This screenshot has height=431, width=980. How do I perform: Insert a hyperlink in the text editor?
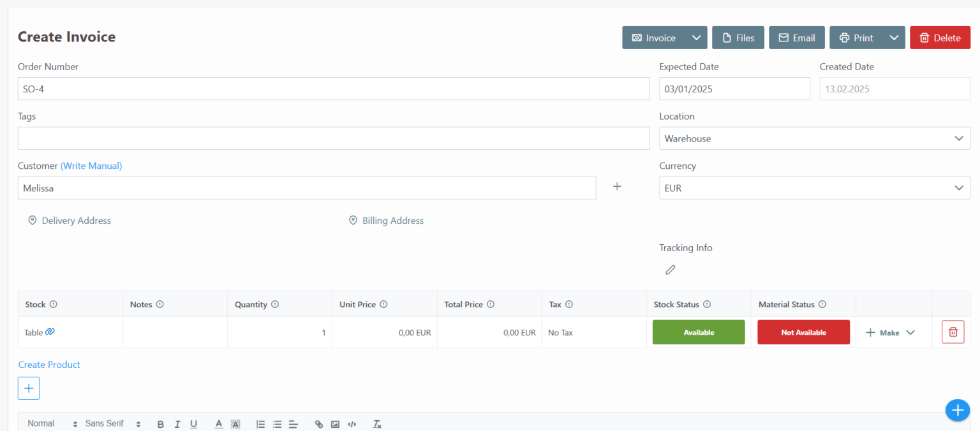tap(319, 423)
